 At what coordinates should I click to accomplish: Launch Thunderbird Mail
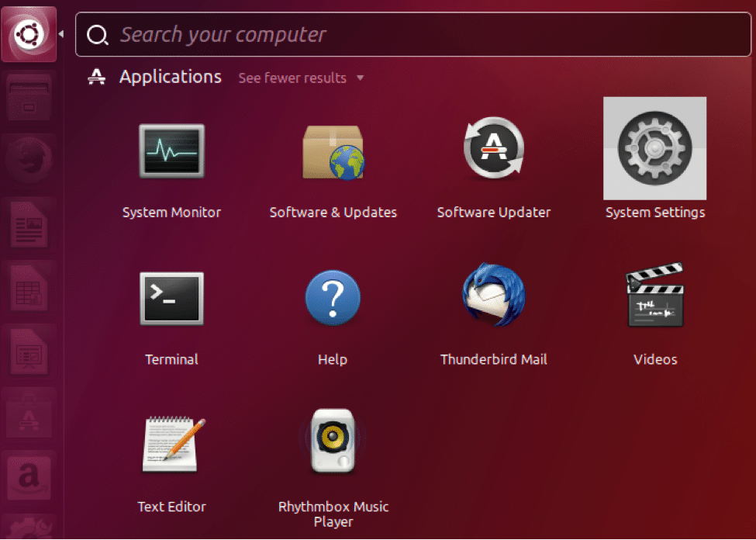pos(494,294)
